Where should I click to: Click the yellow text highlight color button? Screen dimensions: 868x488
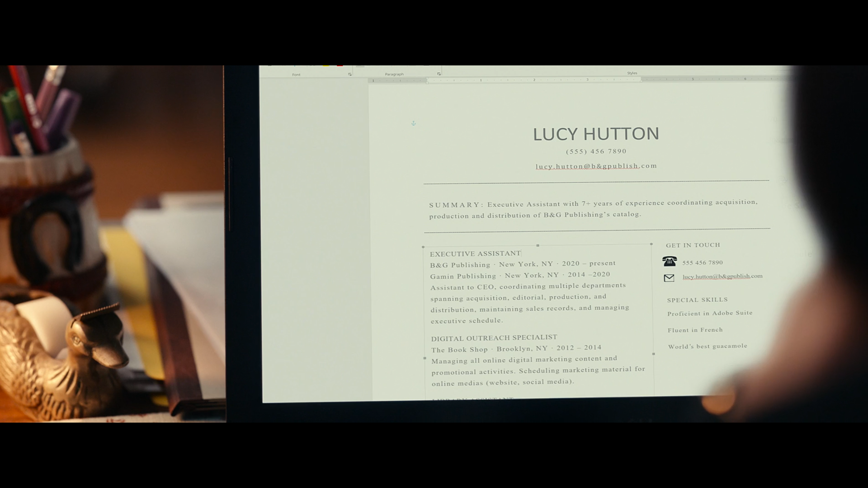tap(326, 66)
